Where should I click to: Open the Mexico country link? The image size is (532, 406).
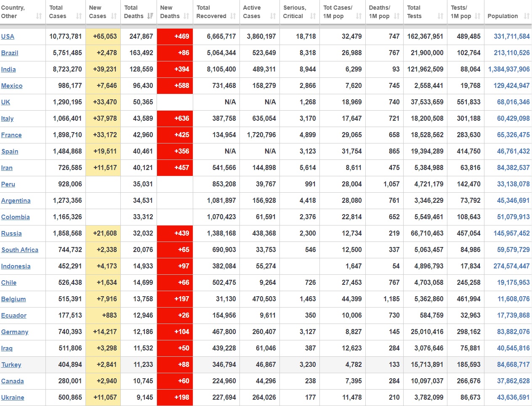[12, 86]
